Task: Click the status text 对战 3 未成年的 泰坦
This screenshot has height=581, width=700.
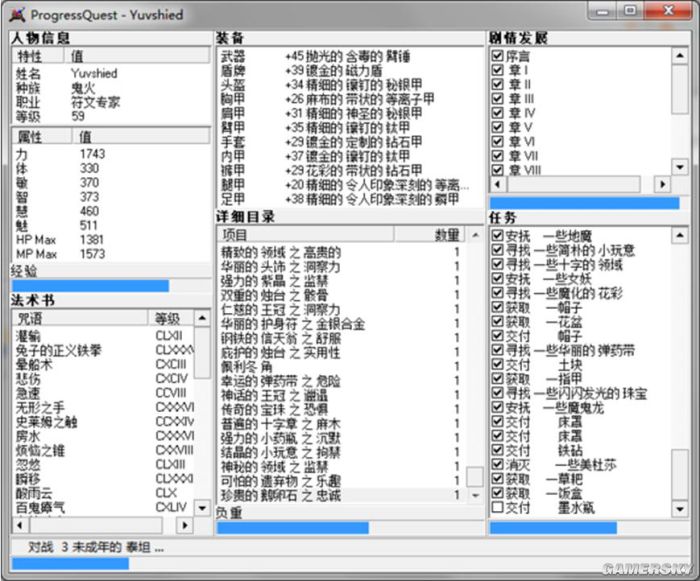Action: pos(96,547)
